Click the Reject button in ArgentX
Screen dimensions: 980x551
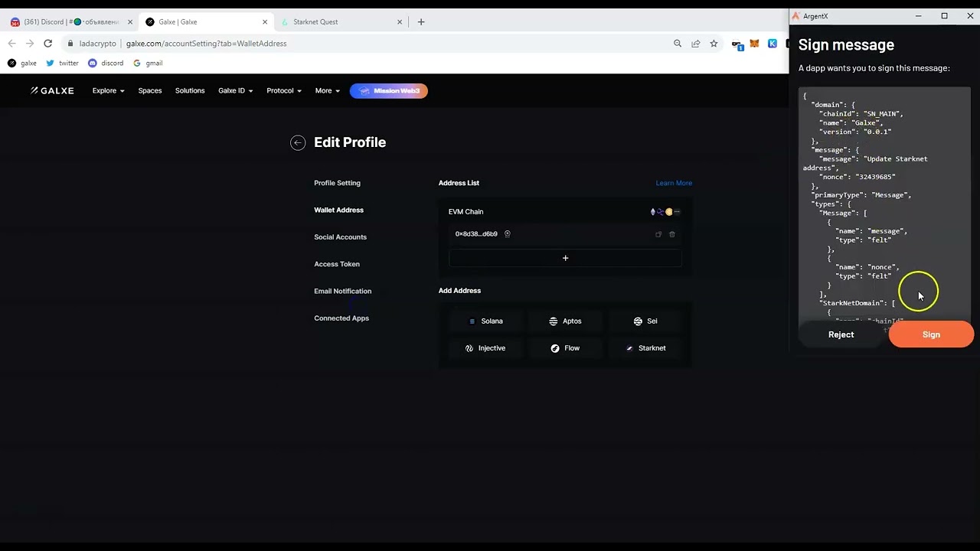click(841, 334)
